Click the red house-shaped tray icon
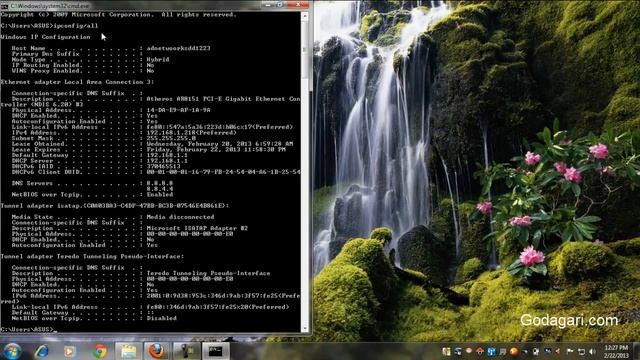 pyautogui.click(x=480, y=351)
